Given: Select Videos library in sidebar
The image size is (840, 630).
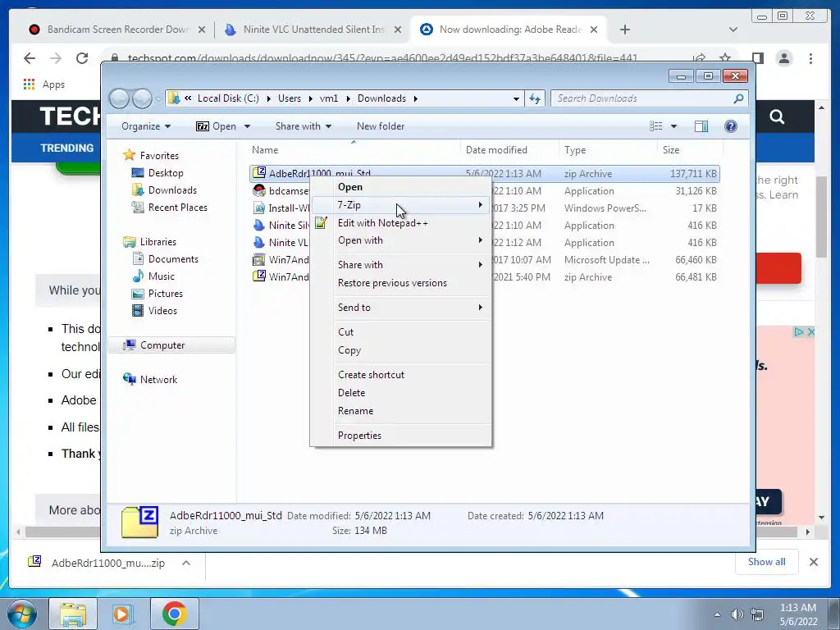Looking at the screenshot, I should pyautogui.click(x=162, y=311).
